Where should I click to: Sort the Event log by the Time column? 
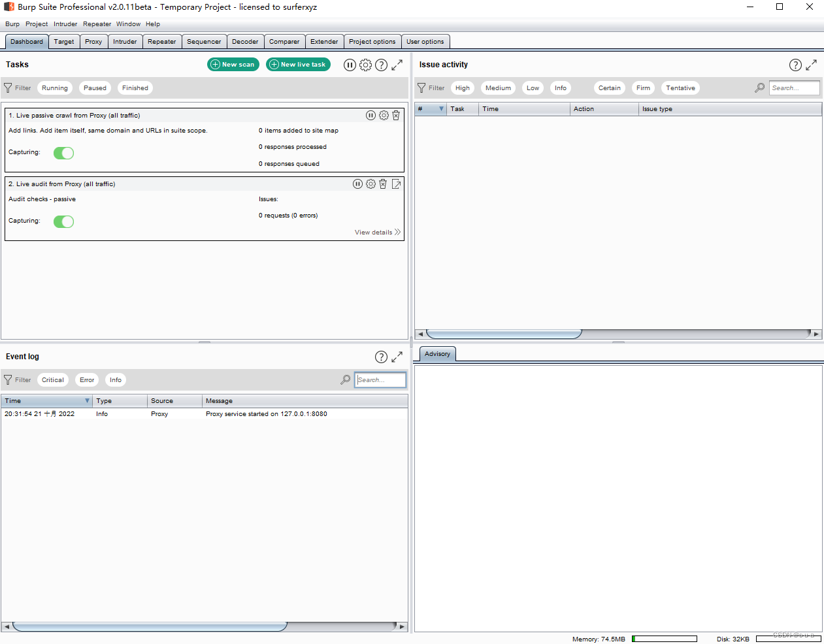point(47,401)
